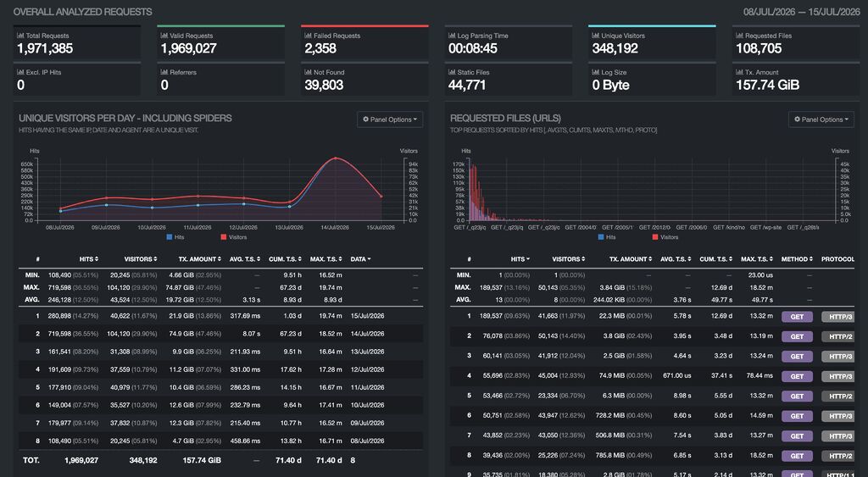Screen dimensions: 868x477
Task: Click total hits value 1,969,027 in TOT. row
Action: tap(81, 460)
